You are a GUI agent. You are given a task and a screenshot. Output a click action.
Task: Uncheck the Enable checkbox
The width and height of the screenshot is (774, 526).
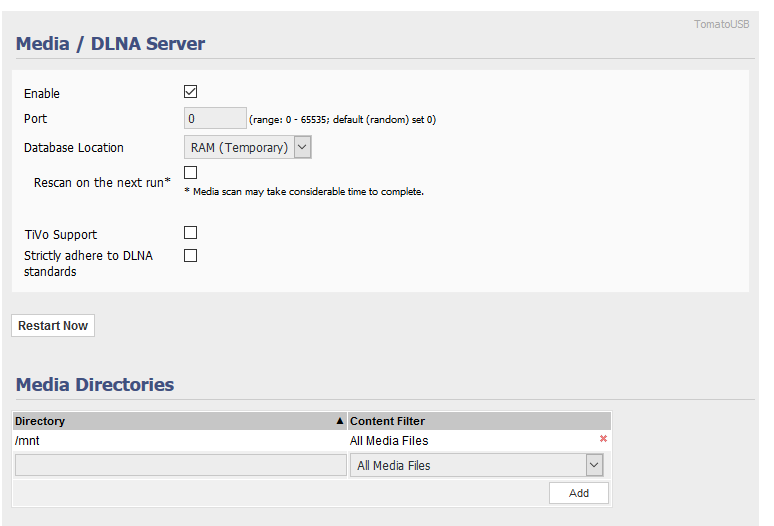(191, 91)
